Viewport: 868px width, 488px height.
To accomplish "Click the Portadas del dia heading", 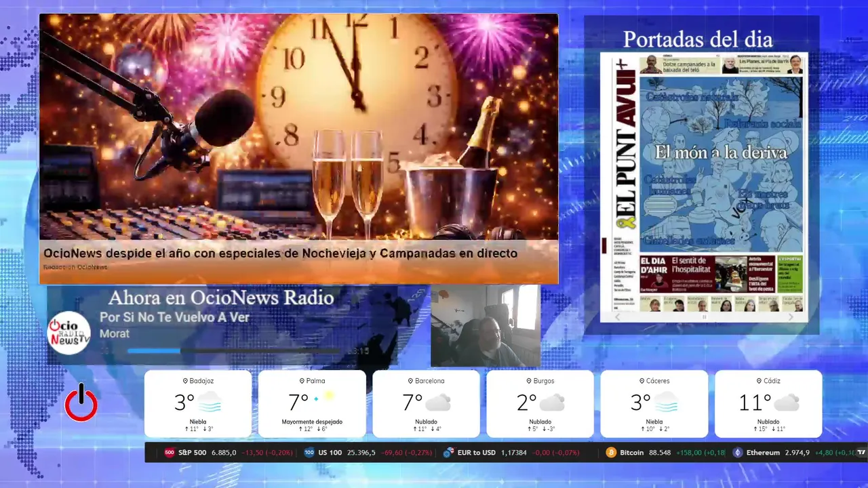I will [698, 39].
